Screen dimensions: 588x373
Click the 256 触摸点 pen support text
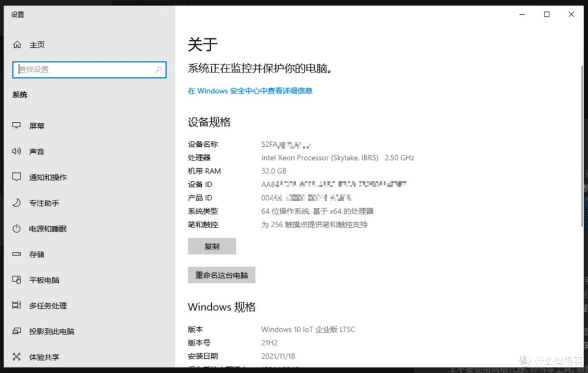[x=314, y=225]
